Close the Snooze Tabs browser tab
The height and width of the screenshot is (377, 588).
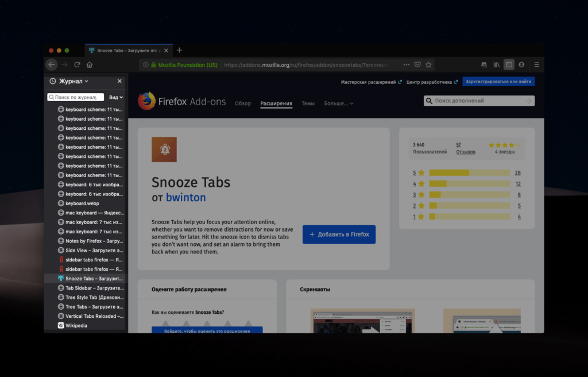(166, 51)
